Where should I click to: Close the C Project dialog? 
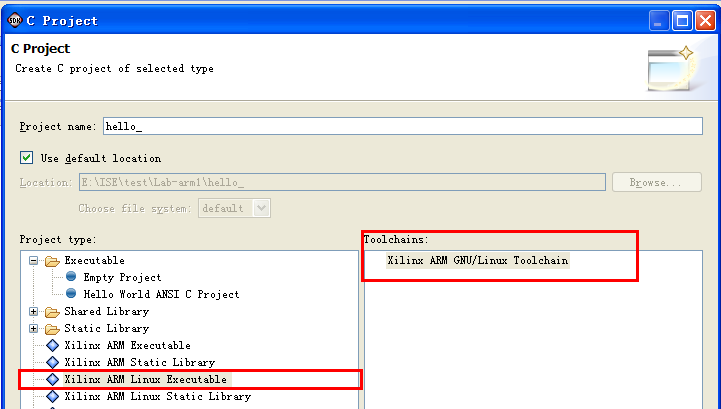point(705,21)
